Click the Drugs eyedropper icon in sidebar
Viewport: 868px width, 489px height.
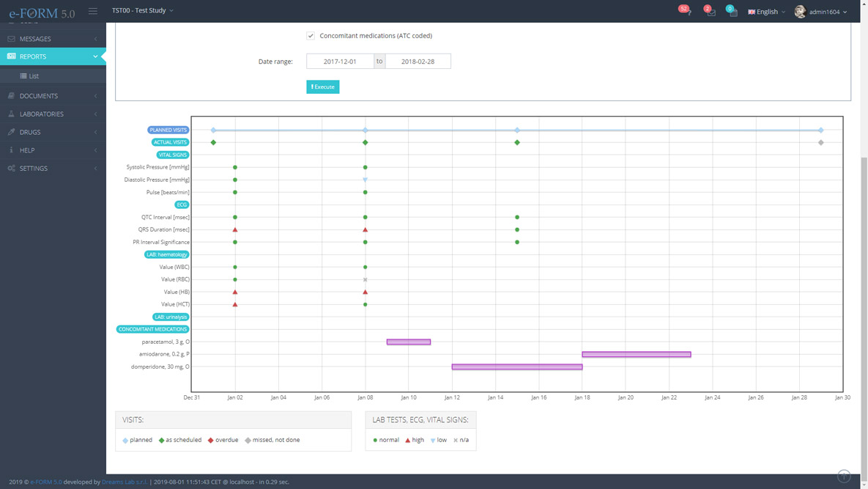(x=11, y=132)
